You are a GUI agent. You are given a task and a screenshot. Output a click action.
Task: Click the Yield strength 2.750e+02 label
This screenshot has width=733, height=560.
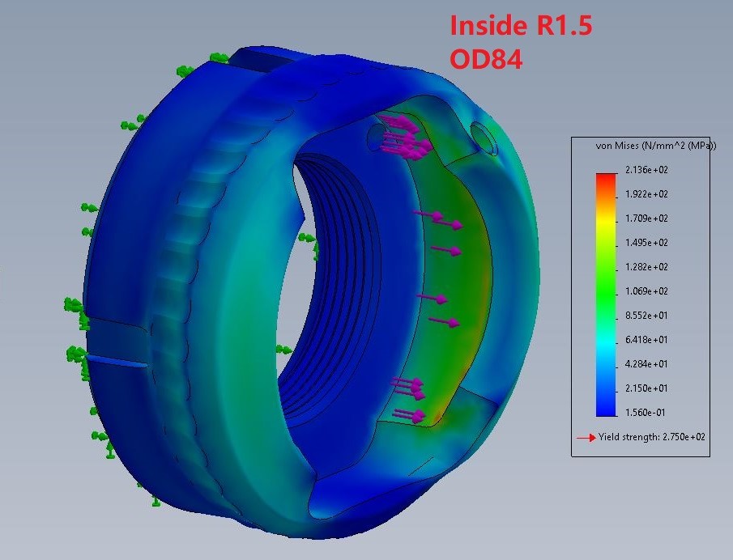pyautogui.click(x=652, y=437)
